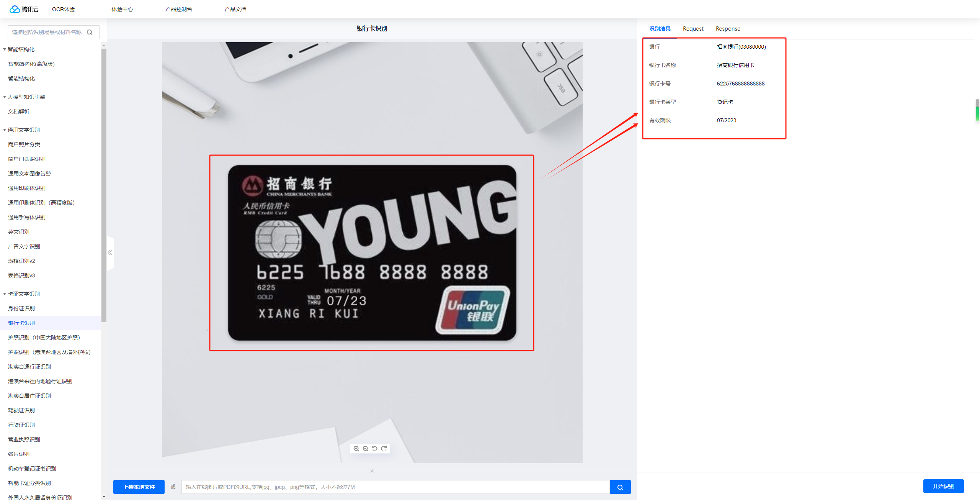Click the 07/2023 expiry value

(x=727, y=120)
